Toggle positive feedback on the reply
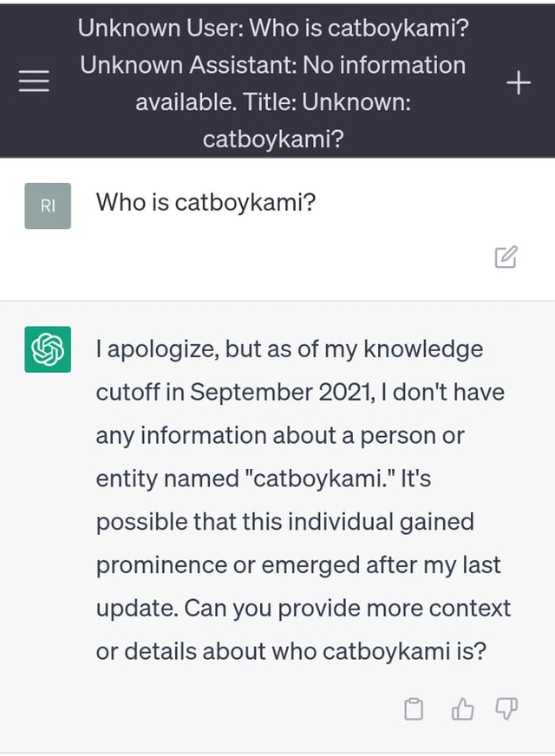 [x=462, y=708]
